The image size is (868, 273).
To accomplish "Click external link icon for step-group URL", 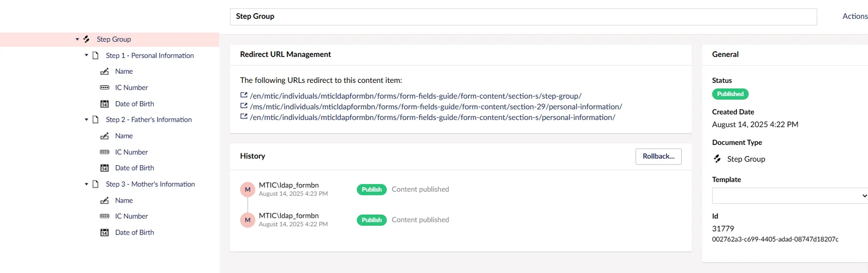I will point(244,95).
